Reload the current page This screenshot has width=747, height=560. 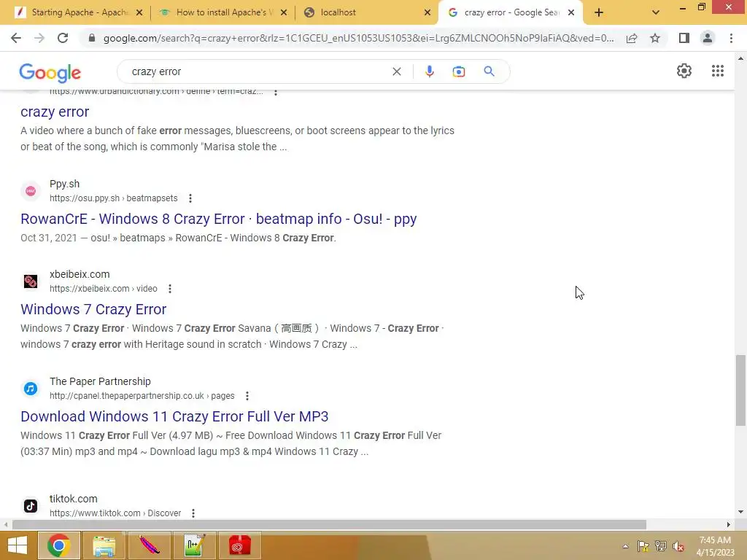(x=63, y=38)
